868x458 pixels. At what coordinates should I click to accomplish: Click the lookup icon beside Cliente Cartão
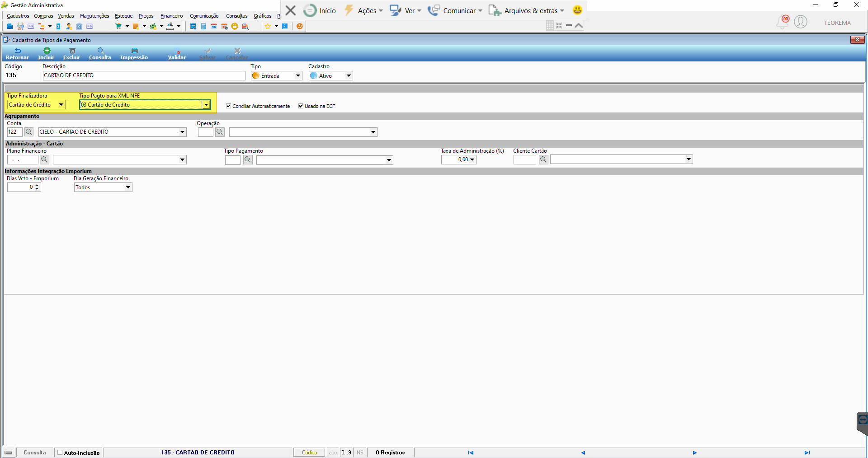coord(543,159)
